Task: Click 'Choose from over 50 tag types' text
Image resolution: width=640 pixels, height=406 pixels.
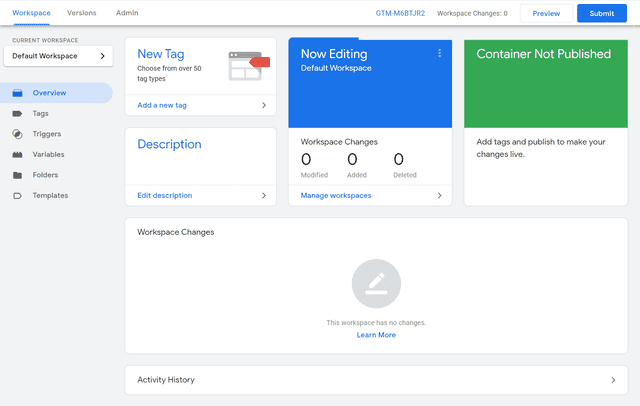Action: 169,73
